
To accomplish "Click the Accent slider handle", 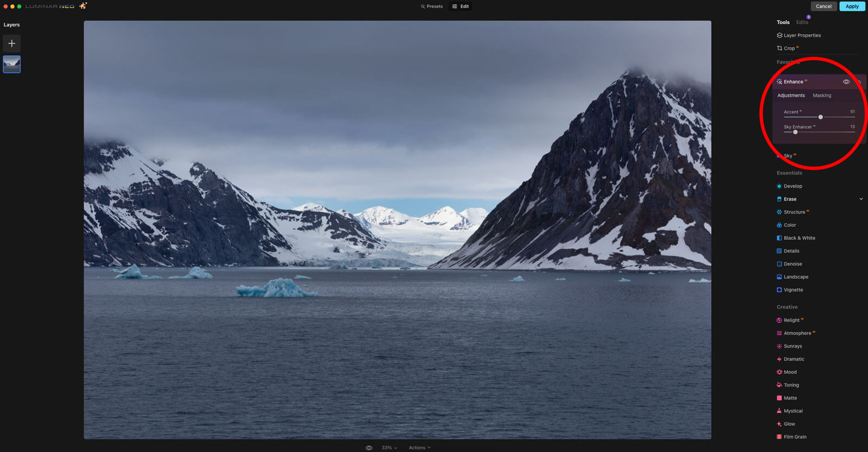I will coord(820,117).
